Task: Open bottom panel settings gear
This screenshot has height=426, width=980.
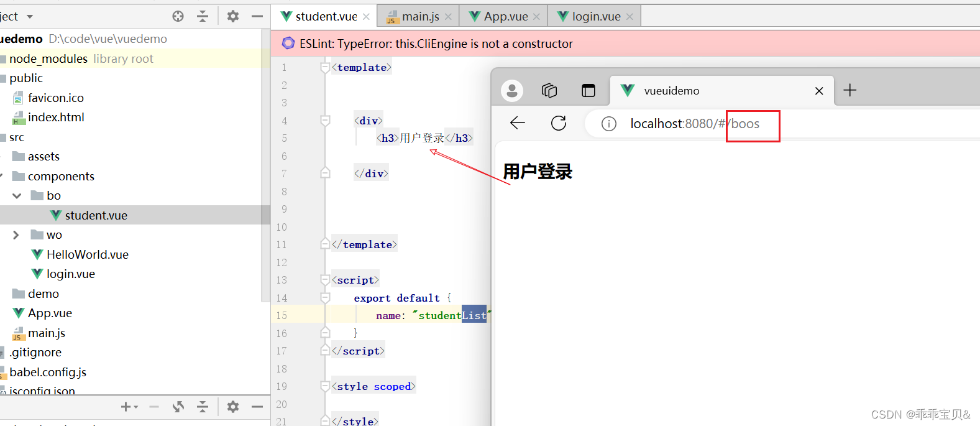Action: click(x=233, y=407)
